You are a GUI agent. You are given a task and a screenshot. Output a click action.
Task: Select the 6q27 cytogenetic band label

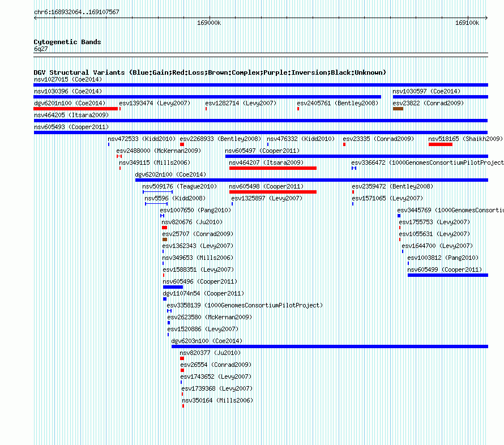tap(41, 49)
